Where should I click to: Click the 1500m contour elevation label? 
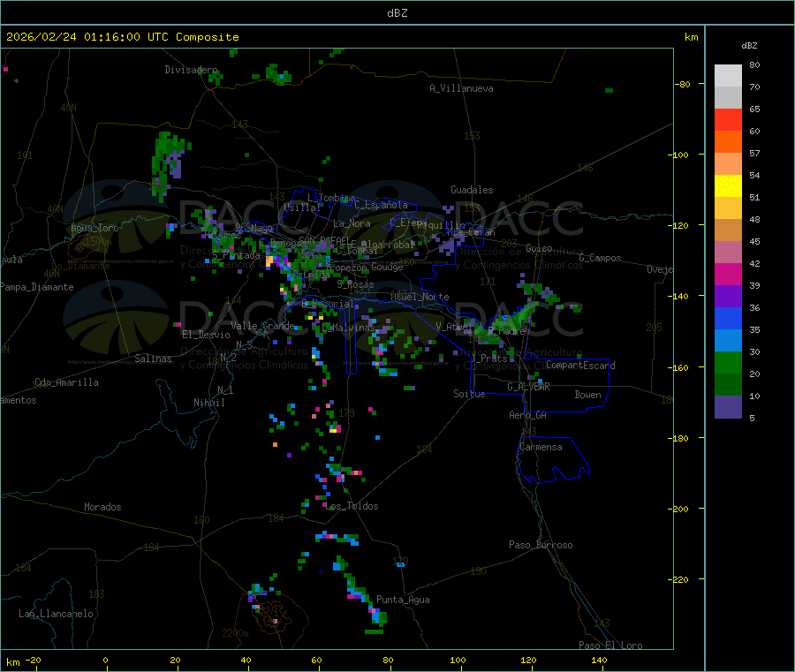(98, 242)
